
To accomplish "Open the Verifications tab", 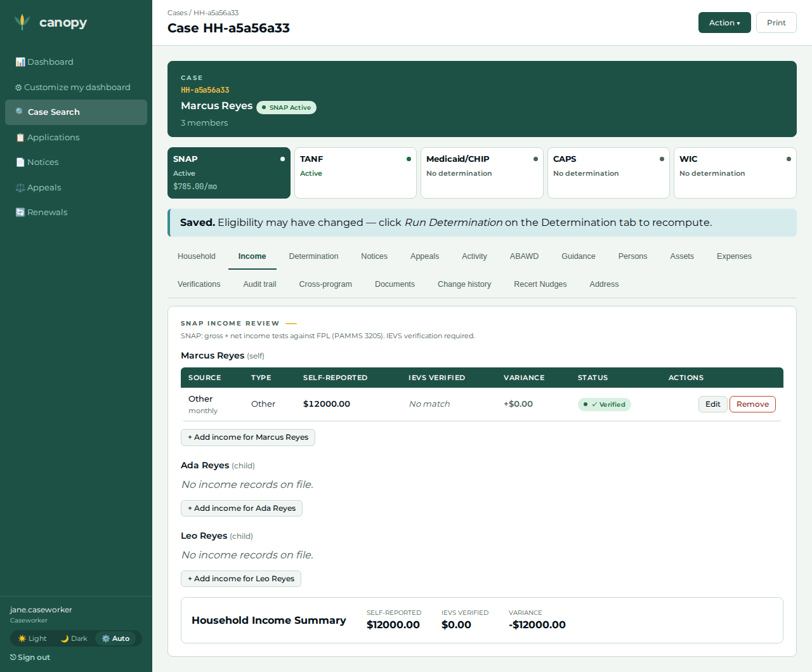I will 199,284.
